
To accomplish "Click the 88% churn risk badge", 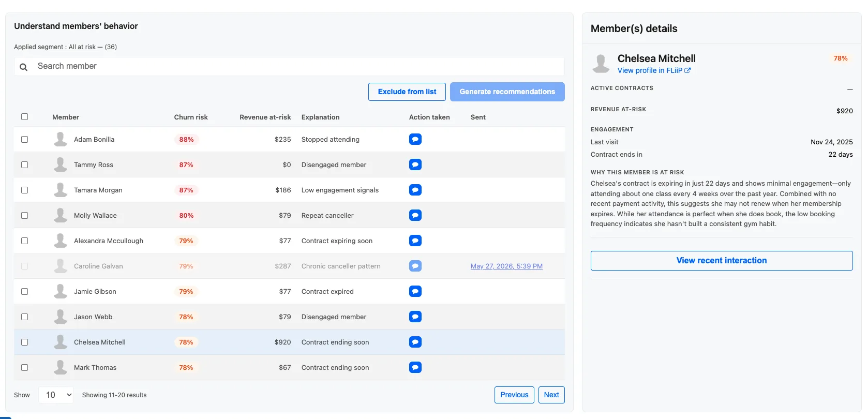I will click(x=186, y=139).
